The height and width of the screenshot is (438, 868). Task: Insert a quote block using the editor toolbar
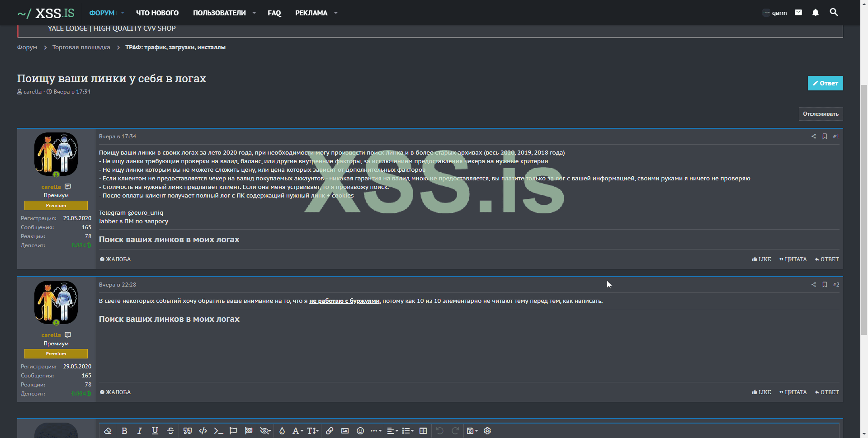click(x=187, y=431)
